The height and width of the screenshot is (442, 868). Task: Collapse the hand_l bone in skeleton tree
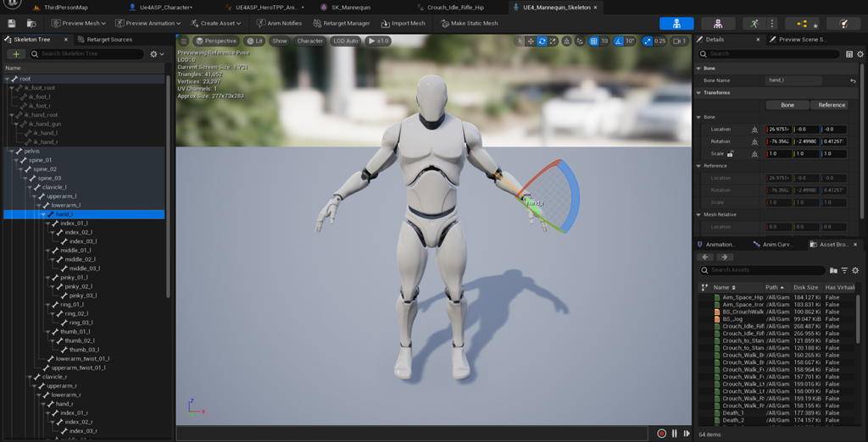point(43,214)
